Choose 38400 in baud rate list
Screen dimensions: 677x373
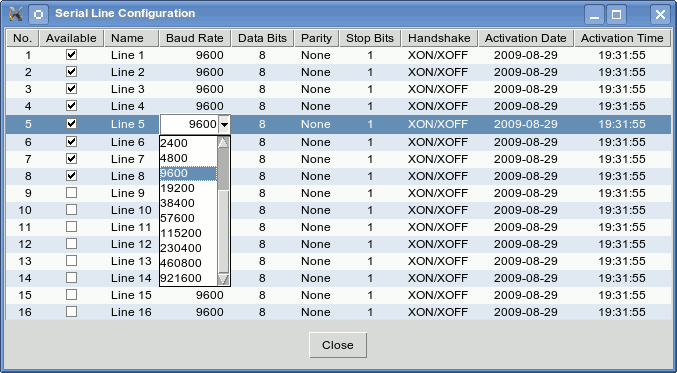click(x=188, y=203)
